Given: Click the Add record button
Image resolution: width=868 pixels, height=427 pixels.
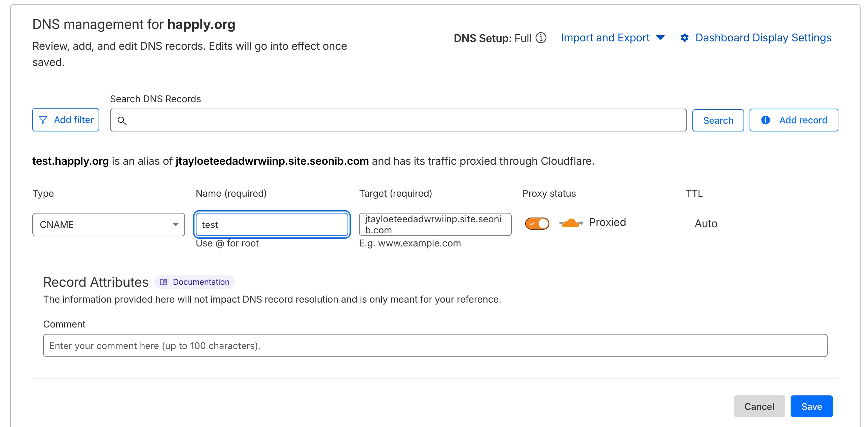Looking at the screenshot, I should (794, 120).
